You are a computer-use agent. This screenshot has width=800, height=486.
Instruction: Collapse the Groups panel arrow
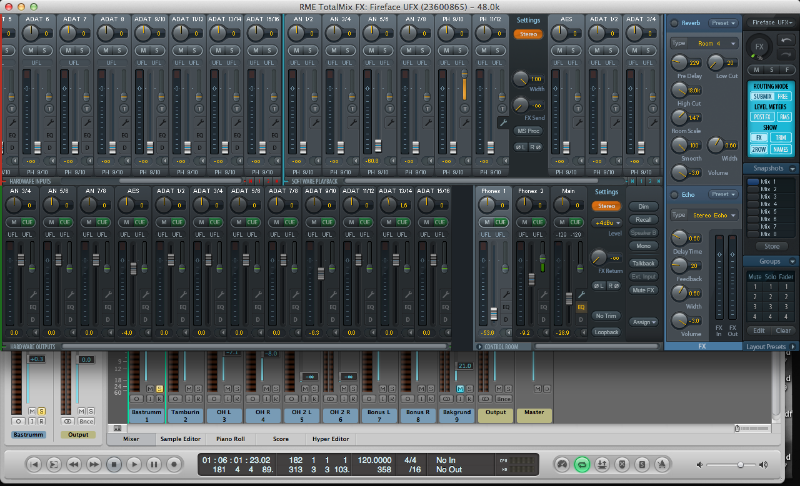(792, 261)
